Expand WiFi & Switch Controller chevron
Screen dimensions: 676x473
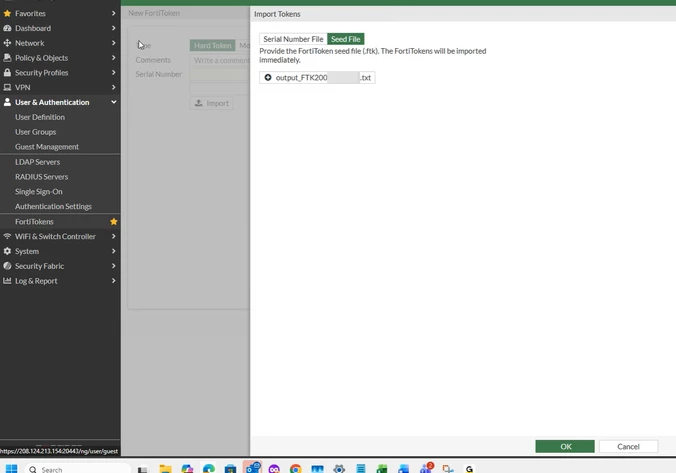[113, 236]
